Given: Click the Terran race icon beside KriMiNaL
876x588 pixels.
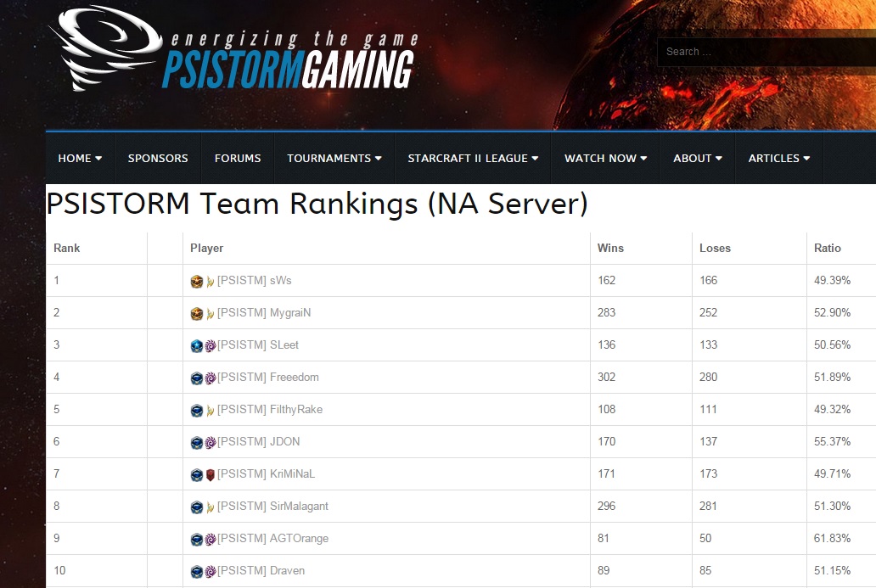Looking at the screenshot, I should point(210,474).
